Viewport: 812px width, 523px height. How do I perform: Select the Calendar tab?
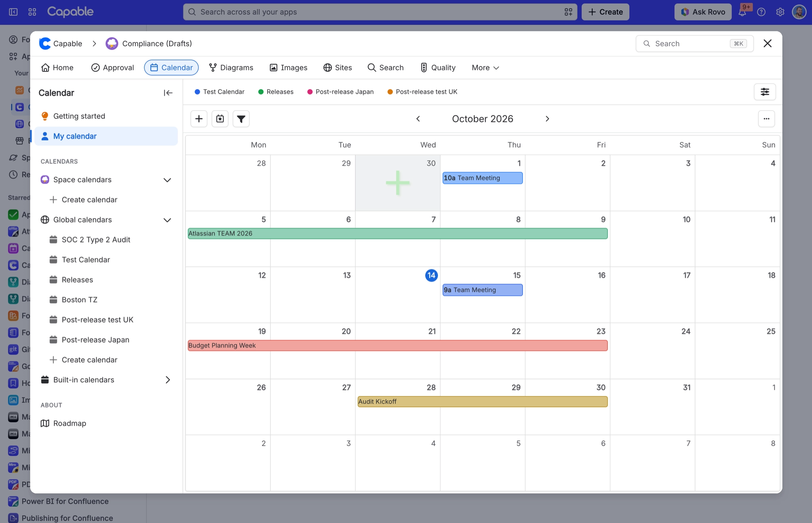click(x=171, y=68)
